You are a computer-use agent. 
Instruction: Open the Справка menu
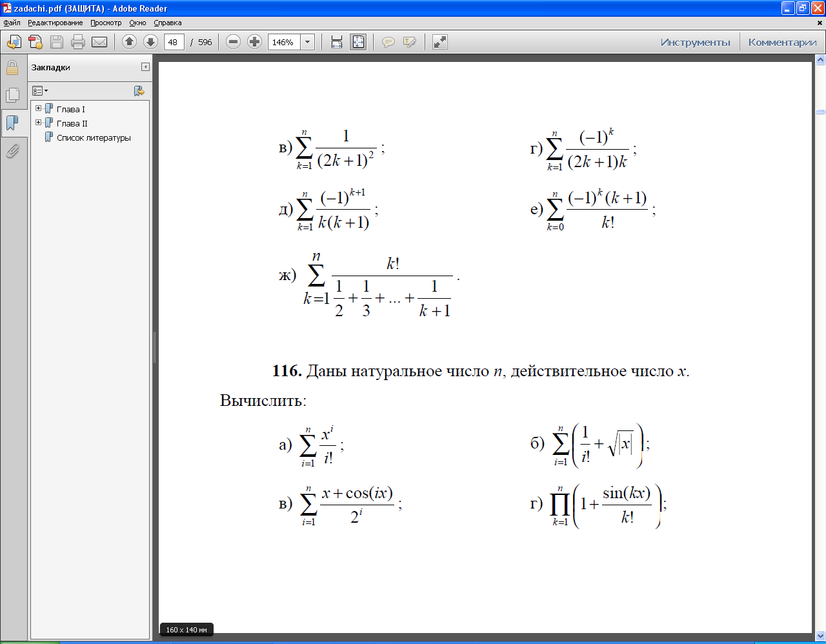point(168,23)
